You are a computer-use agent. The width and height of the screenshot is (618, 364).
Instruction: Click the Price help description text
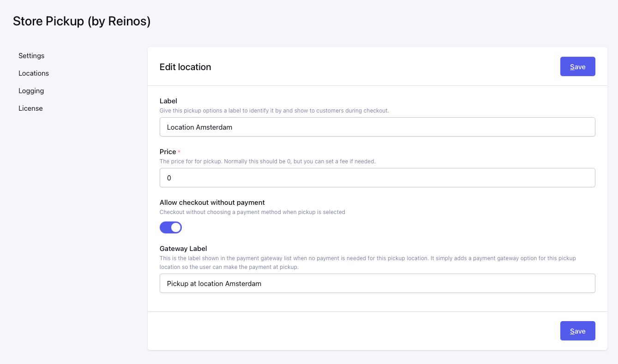[x=267, y=161]
